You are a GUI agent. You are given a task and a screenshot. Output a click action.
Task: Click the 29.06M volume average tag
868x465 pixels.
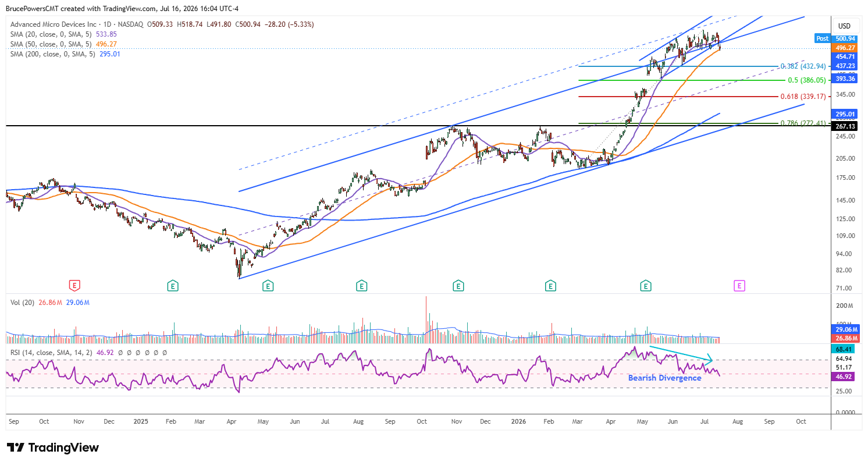coord(846,329)
